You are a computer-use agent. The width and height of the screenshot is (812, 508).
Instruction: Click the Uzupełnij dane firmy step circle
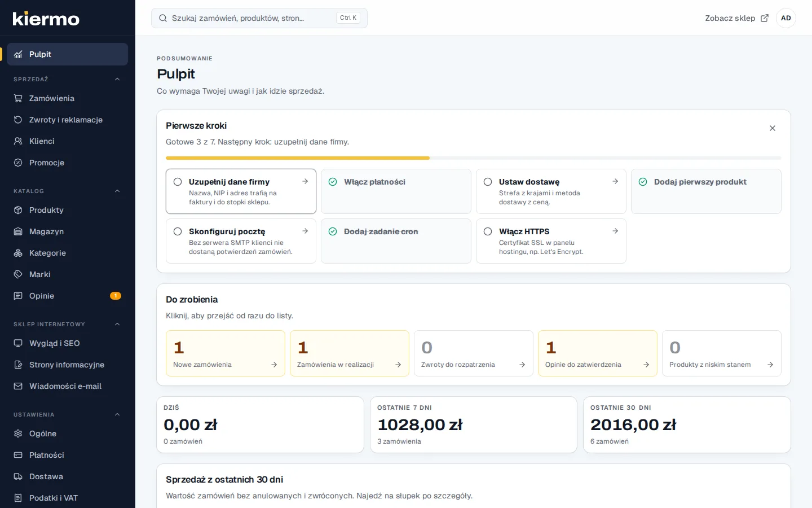[178, 182]
